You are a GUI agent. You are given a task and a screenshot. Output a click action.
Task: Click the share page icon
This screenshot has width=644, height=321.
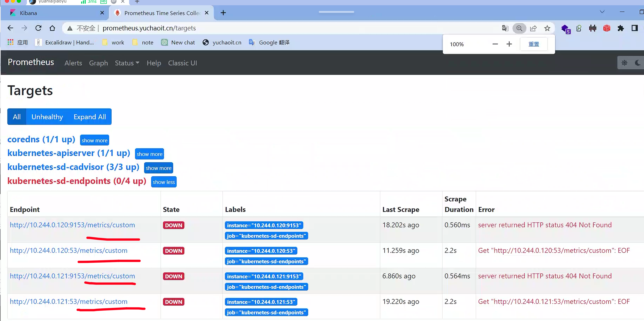(533, 28)
